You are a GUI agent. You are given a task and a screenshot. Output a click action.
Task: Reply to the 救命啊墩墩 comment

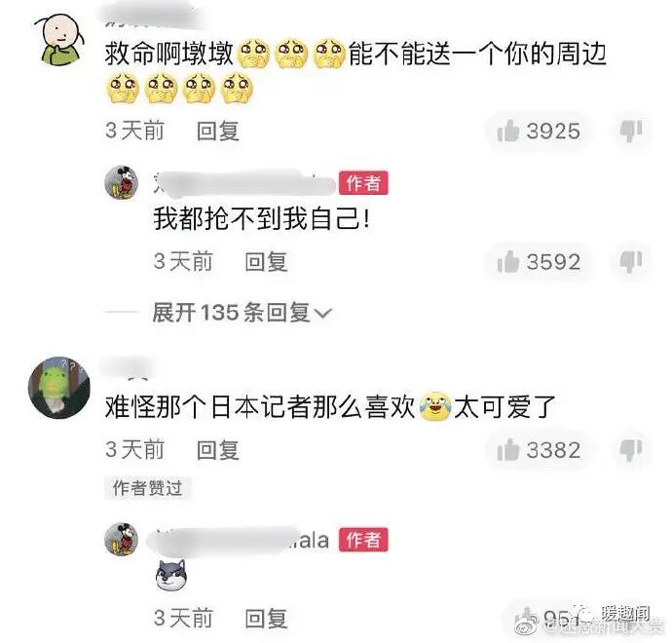pyautogui.click(x=218, y=131)
